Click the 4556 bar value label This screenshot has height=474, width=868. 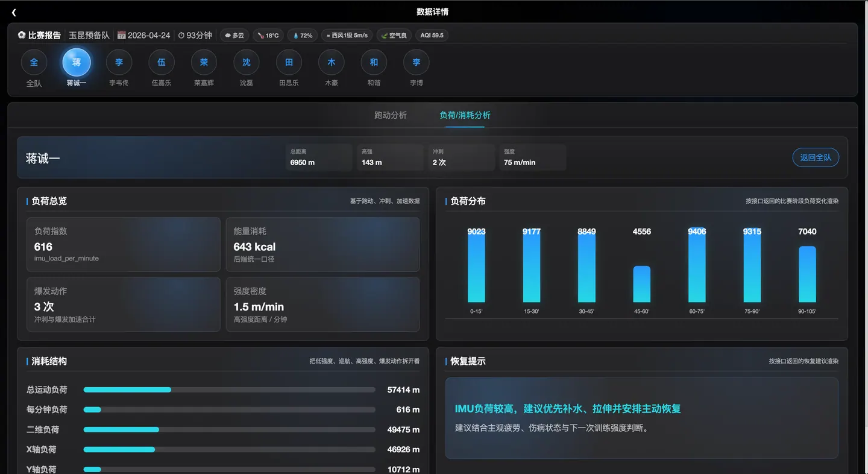click(642, 232)
